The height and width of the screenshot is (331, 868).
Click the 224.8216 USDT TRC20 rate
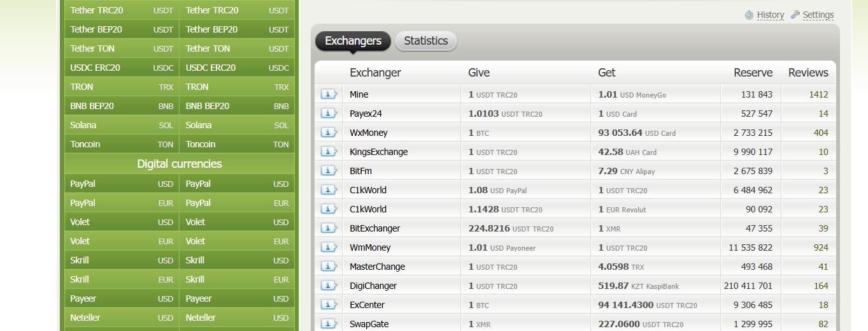click(x=511, y=228)
